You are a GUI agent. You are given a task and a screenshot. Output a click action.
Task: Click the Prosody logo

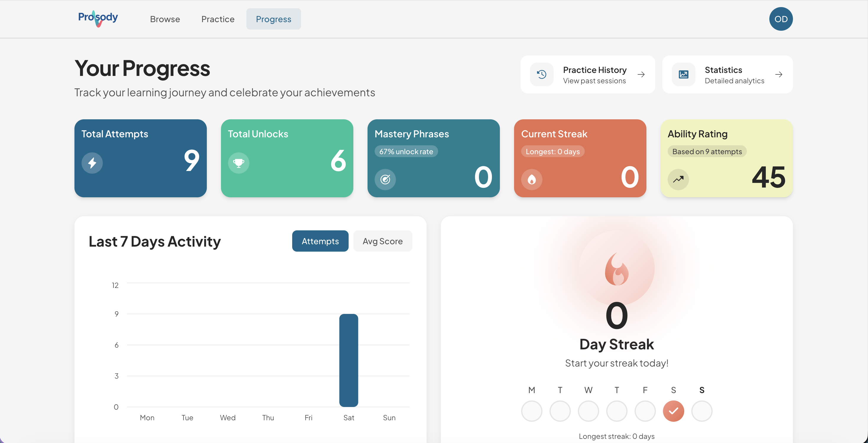click(x=98, y=19)
